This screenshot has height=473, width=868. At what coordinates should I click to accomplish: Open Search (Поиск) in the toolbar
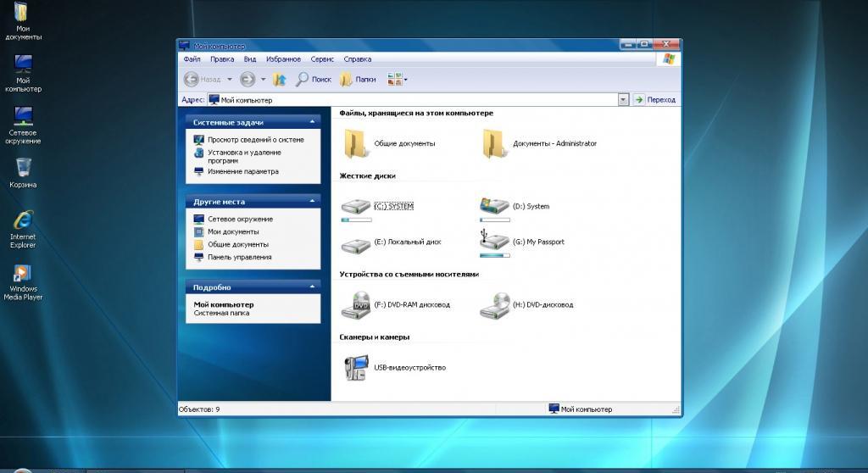point(313,79)
